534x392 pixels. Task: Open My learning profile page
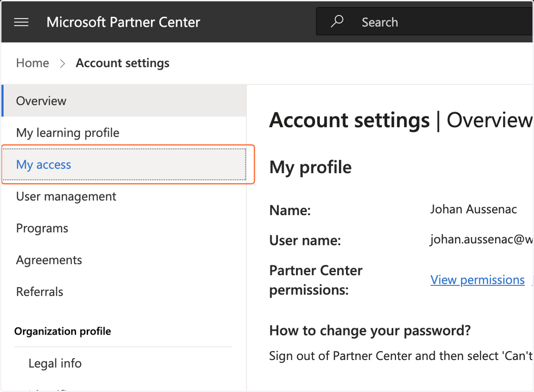(124, 133)
